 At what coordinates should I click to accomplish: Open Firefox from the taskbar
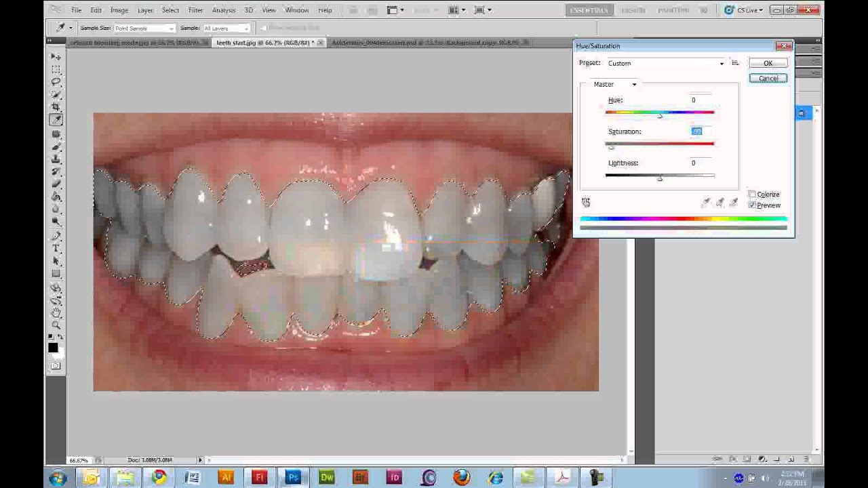coord(461,478)
